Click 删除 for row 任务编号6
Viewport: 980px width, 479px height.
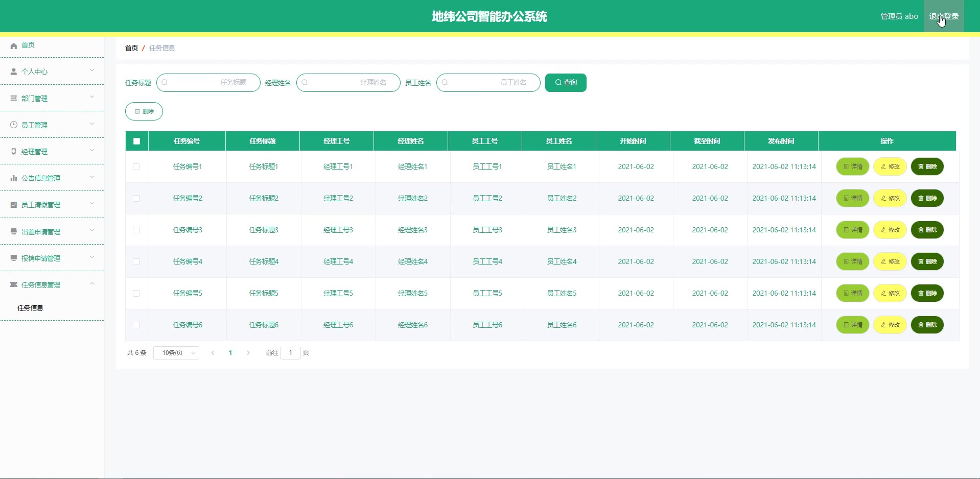(x=927, y=325)
